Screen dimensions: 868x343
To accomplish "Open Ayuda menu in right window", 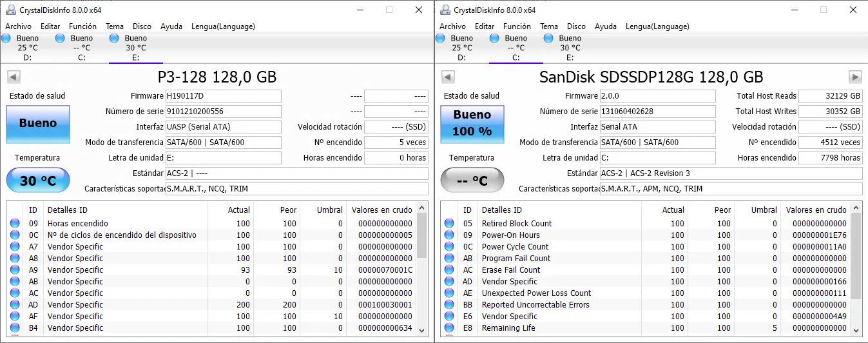I will [x=606, y=26].
